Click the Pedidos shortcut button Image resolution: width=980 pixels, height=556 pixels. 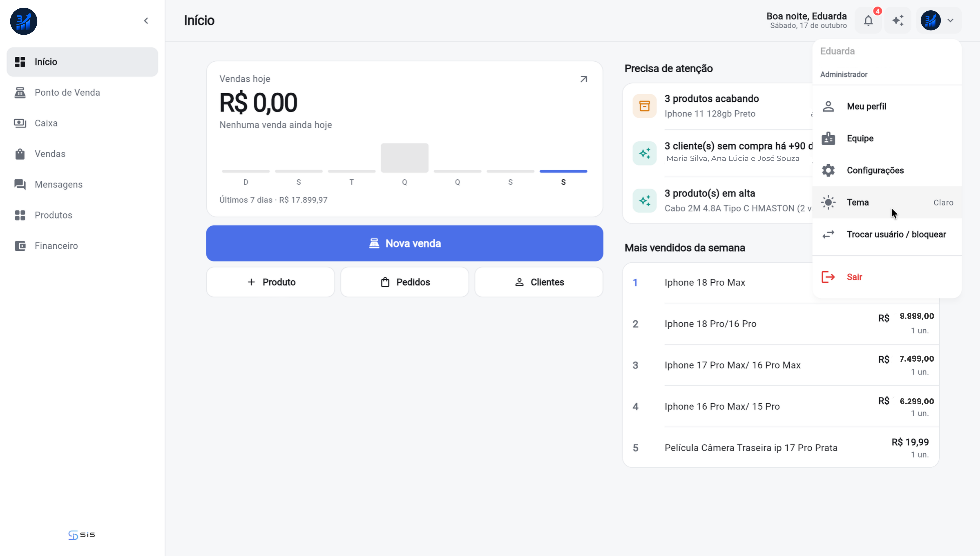click(x=404, y=282)
